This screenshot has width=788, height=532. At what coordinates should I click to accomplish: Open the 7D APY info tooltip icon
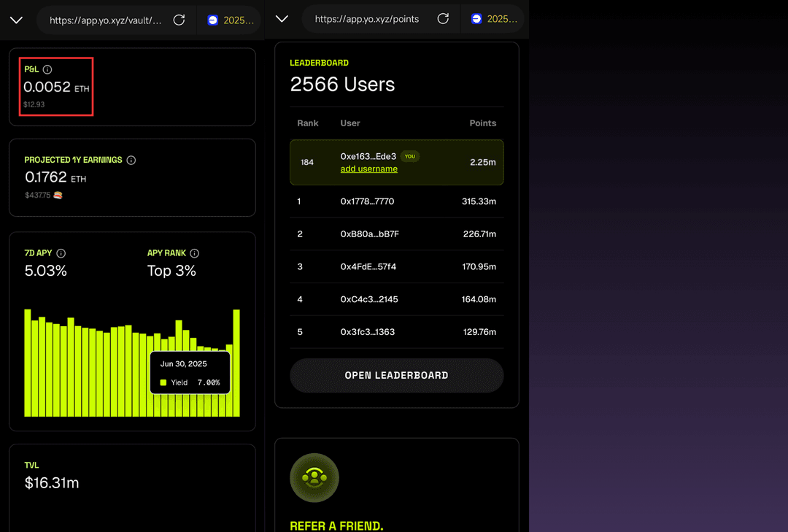(x=61, y=253)
